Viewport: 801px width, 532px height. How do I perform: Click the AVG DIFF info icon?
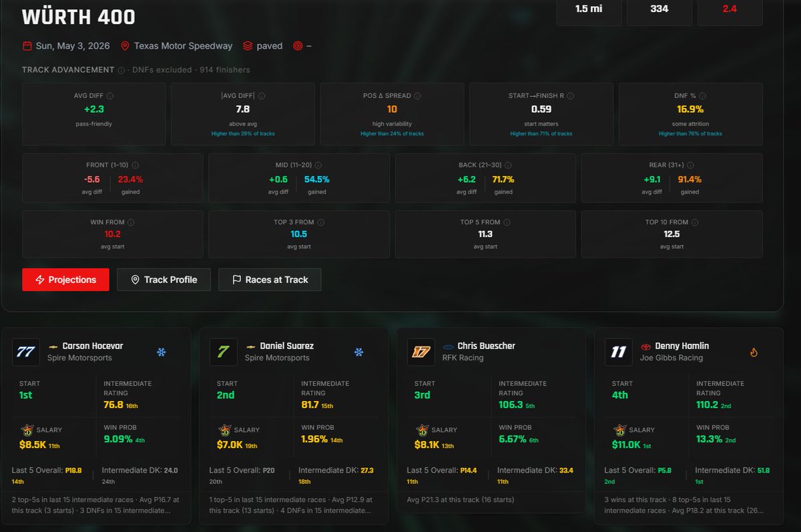(x=110, y=96)
